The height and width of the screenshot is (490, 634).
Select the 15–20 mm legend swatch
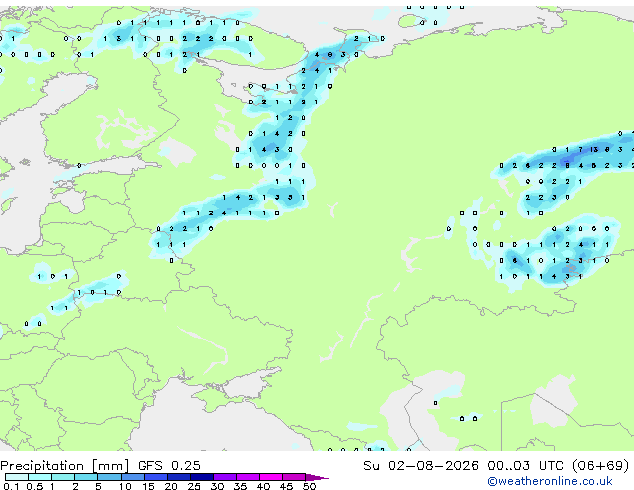pyautogui.click(x=156, y=477)
